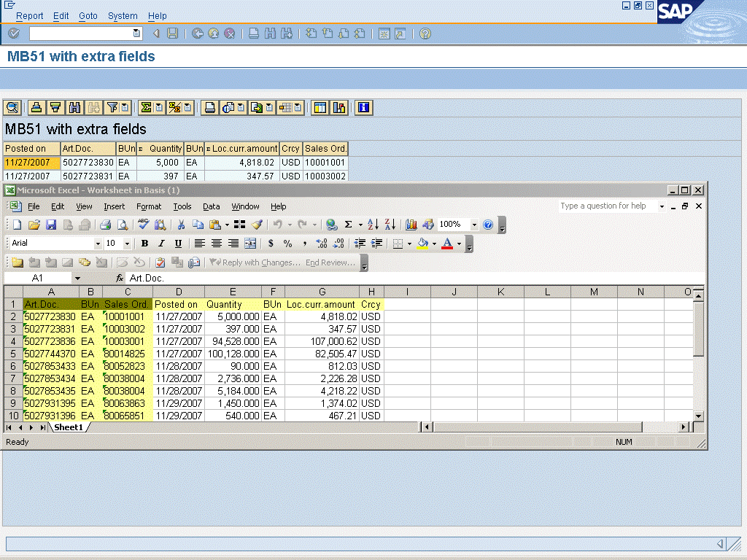Viewport: 747px width, 560px height.
Task: Click the ALV Set Filter funnel icon
Action: tap(112, 108)
